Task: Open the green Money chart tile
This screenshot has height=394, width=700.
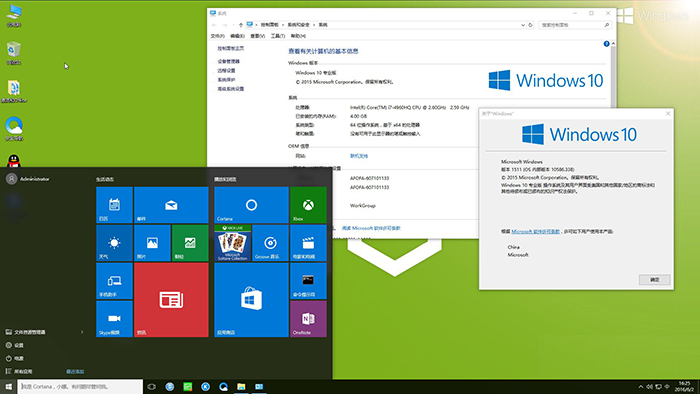Action: [x=190, y=243]
